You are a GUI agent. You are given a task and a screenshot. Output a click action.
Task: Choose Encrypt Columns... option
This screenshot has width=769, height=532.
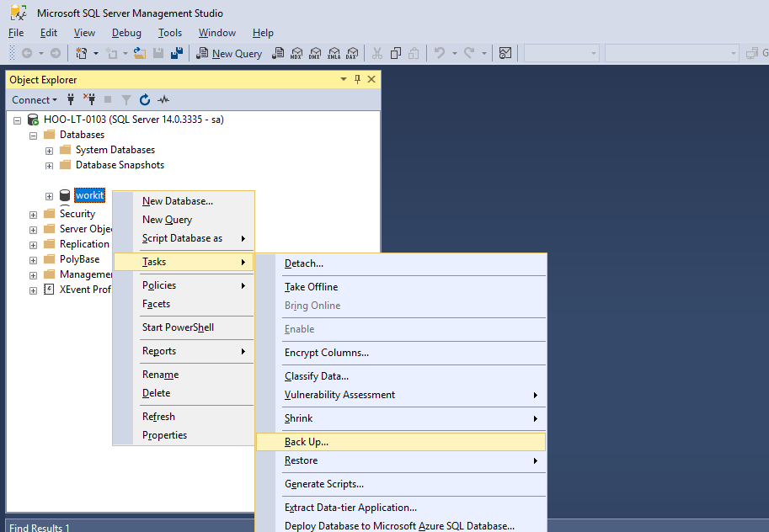401,353
